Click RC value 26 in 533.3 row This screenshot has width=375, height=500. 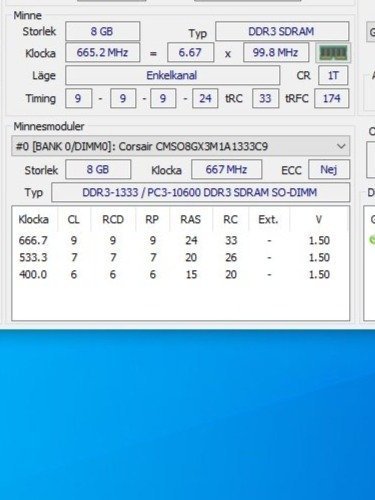pyautogui.click(x=231, y=257)
